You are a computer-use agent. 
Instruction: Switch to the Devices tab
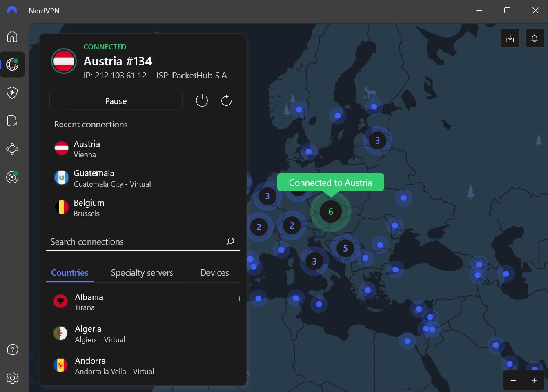[x=214, y=272]
